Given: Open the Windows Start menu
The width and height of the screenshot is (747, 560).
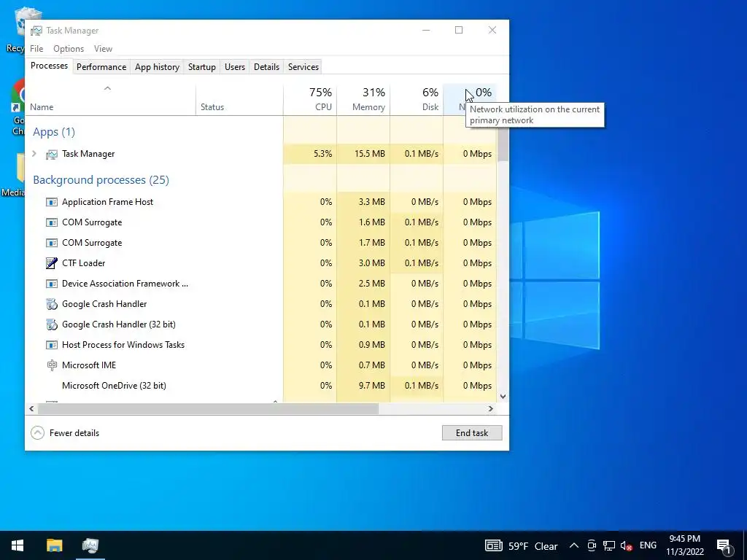Looking at the screenshot, I should 18,545.
